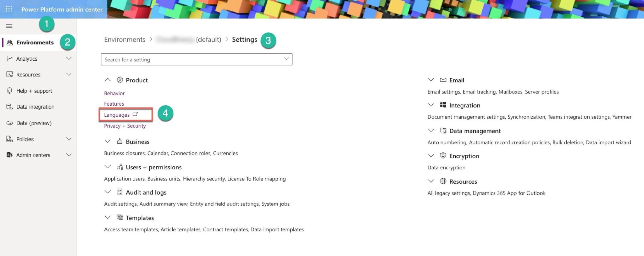Open the Privacy + Security link
This screenshot has height=256, width=644.
click(x=125, y=126)
